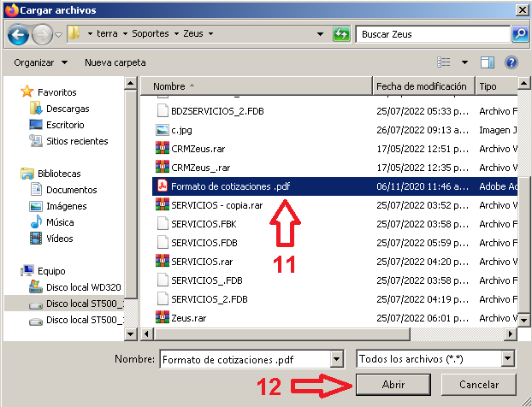Click the folder icon in address bar
Image resolution: width=532 pixels, height=407 pixels.
click(x=74, y=33)
